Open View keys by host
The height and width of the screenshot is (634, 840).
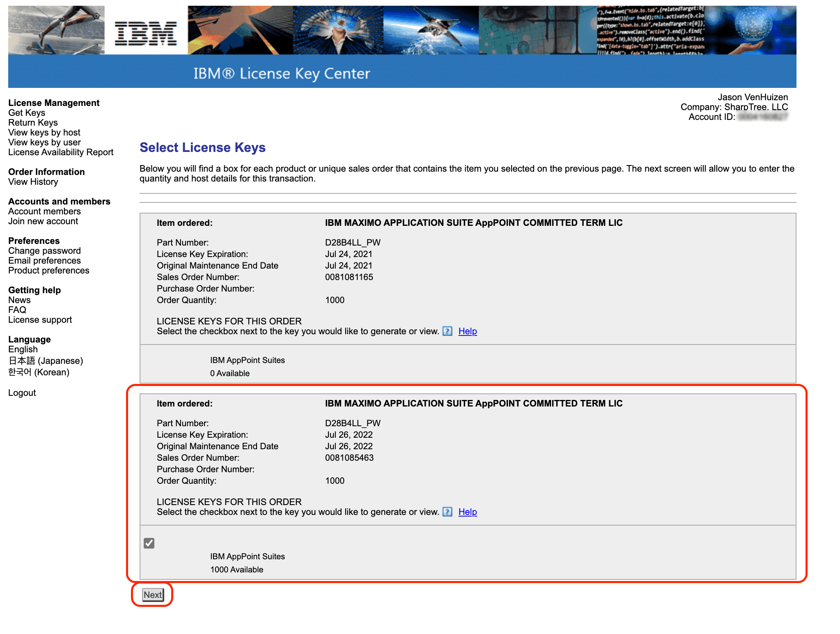[44, 132]
